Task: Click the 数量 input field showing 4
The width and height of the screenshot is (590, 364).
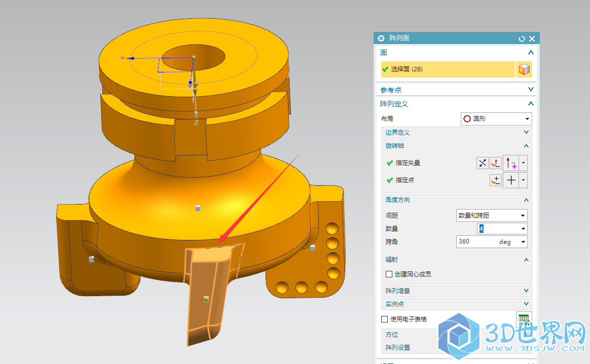Action: point(498,228)
